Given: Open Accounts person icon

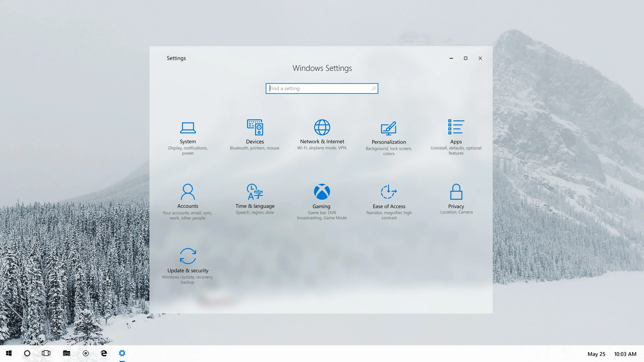Looking at the screenshot, I should pos(187,192).
